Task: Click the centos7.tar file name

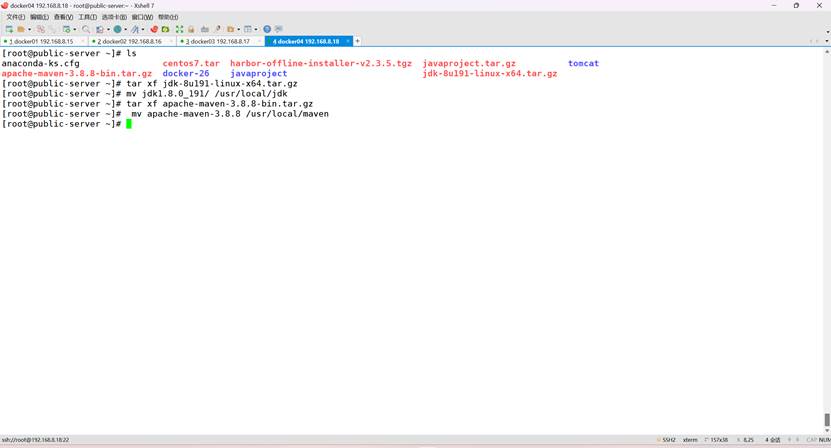Action: (x=191, y=63)
